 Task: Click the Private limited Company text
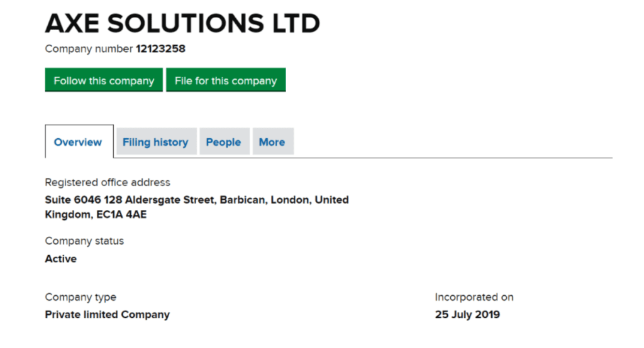tap(107, 314)
